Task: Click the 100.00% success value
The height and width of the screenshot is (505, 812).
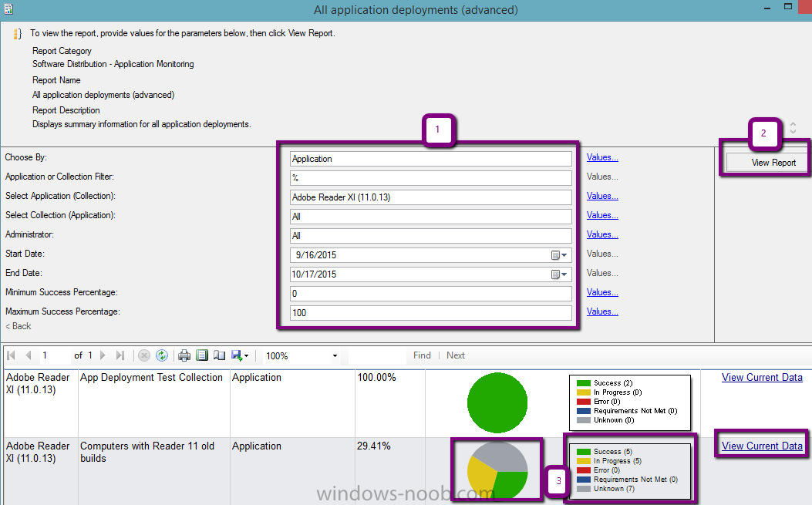Action: click(x=376, y=378)
